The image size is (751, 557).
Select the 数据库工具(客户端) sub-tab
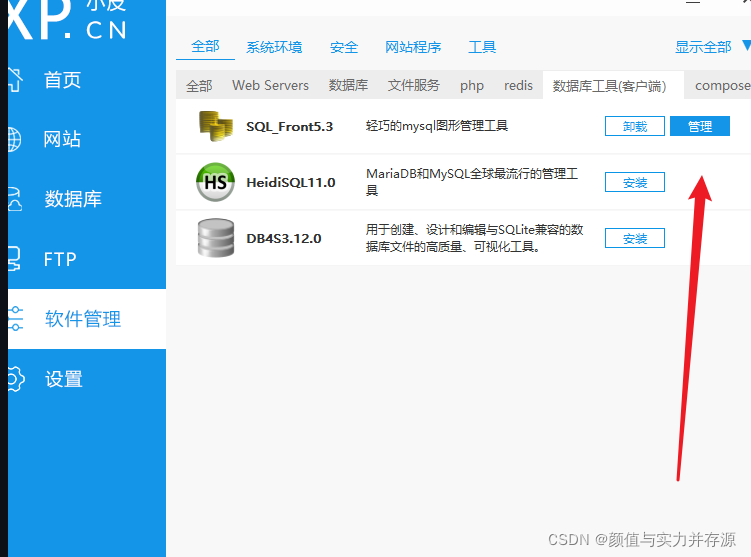coord(613,85)
